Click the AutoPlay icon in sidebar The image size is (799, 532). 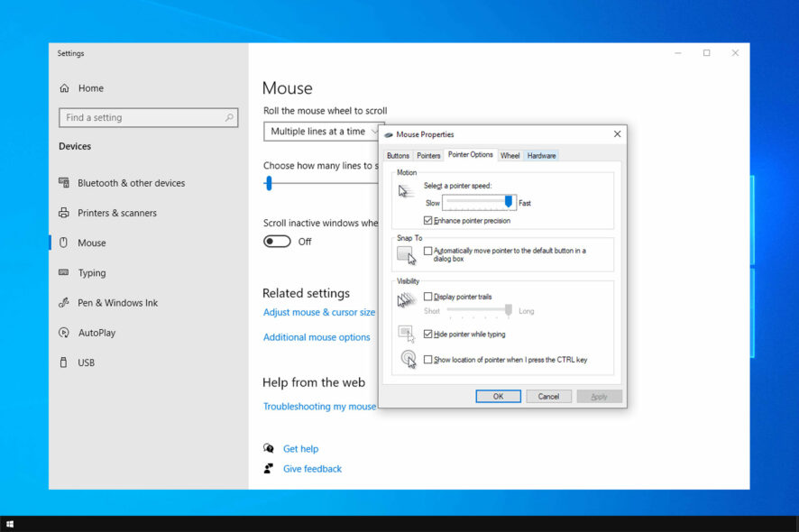[64, 333]
